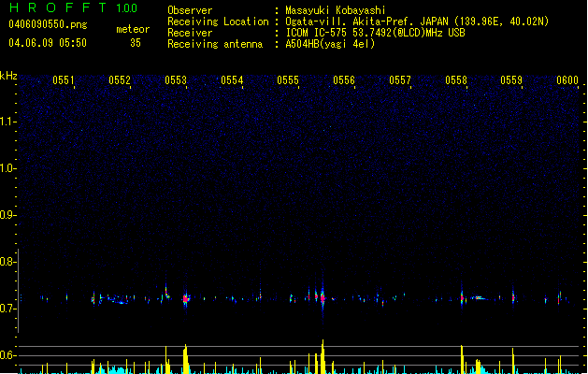Select the meteor count value 35
588x374 pixels.
coord(136,43)
